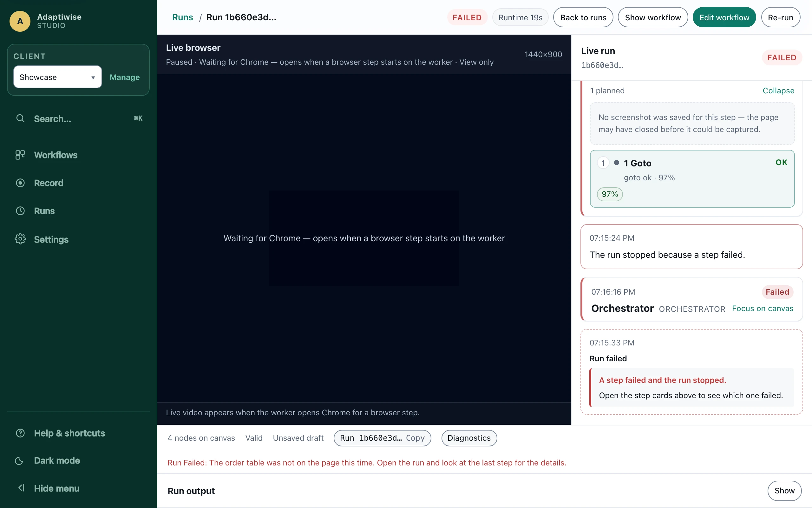Viewport: 812px width, 508px height.
Task: Click the Runs clock icon
Action: [20, 211]
